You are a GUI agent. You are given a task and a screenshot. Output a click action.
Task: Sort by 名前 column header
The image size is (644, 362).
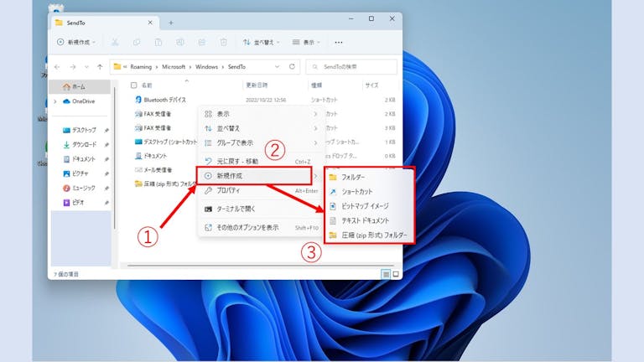(x=147, y=85)
